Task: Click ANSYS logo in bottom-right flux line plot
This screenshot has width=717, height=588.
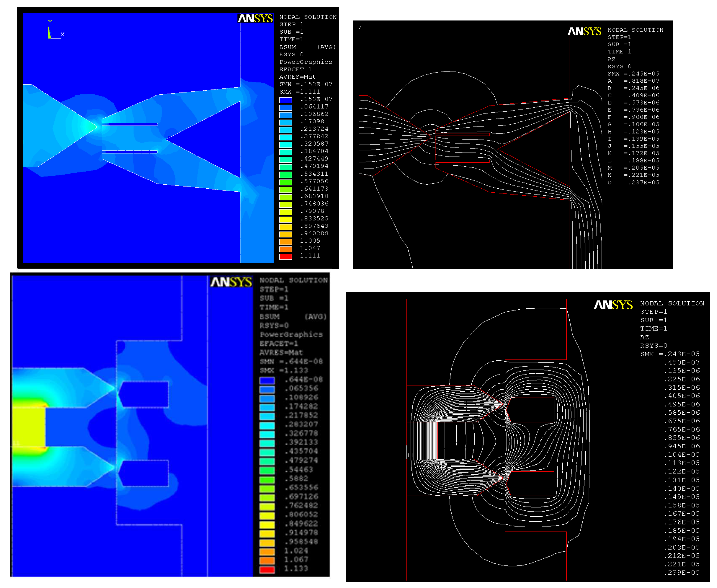Action: click(613, 305)
